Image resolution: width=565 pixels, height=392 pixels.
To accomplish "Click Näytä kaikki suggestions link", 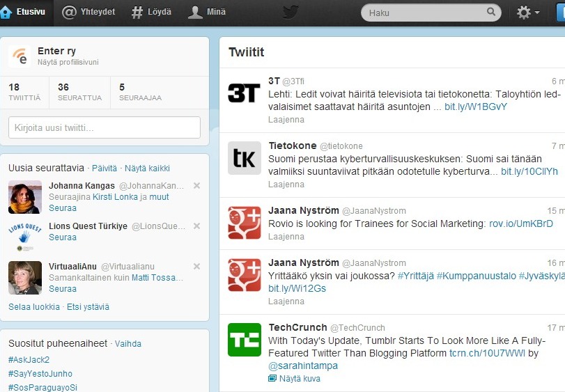I will pos(147,168).
